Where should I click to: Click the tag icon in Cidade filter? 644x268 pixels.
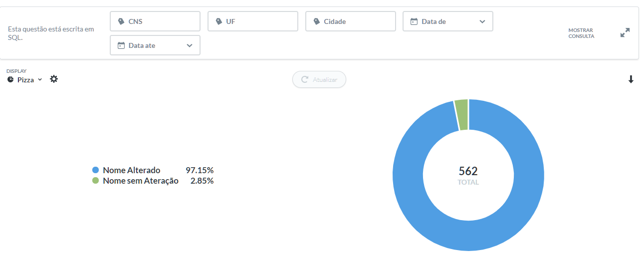(x=316, y=21)
